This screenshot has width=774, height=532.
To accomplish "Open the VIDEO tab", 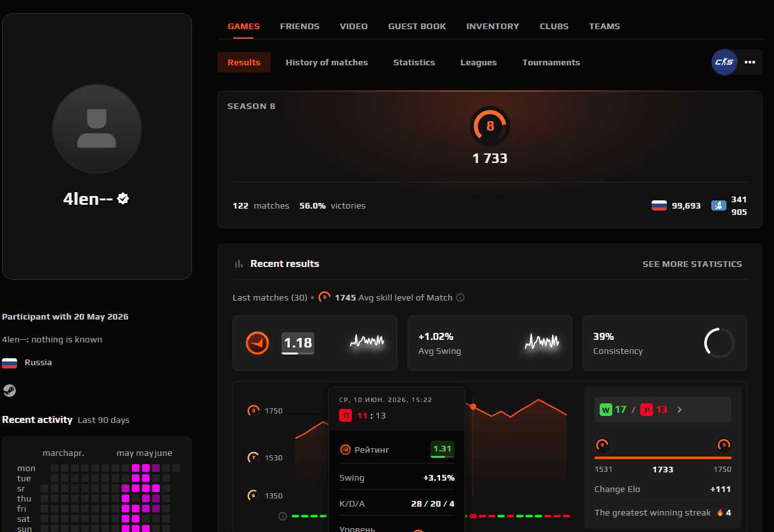I will [x=354, y=27].
